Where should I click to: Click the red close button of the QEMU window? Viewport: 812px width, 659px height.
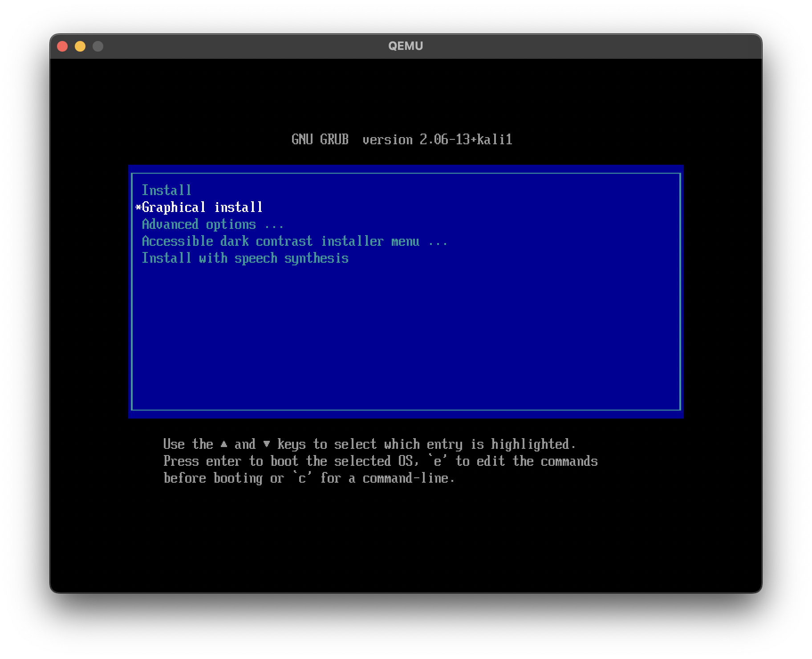[x=62, y=46]
